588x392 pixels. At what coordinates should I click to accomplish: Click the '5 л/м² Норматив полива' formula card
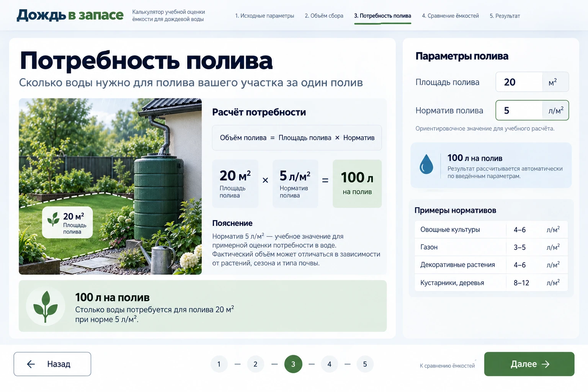pos(295,184)
